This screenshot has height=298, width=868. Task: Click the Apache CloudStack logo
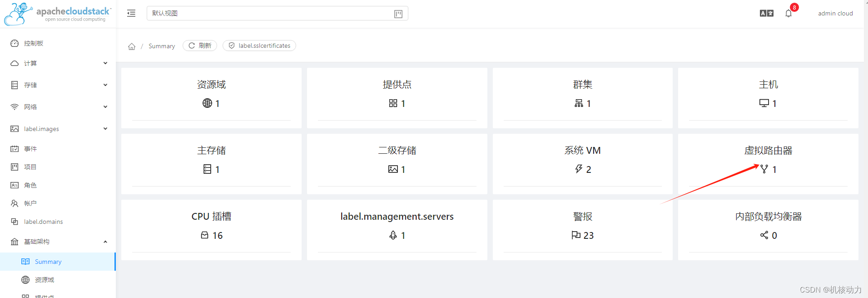[58, 14]
